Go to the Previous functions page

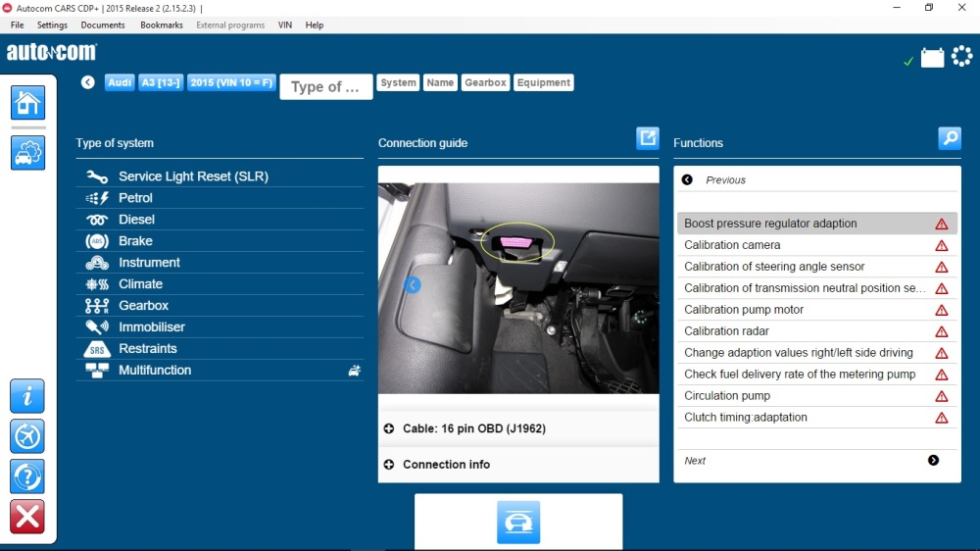pyautogui.click(x=817, y=180)
